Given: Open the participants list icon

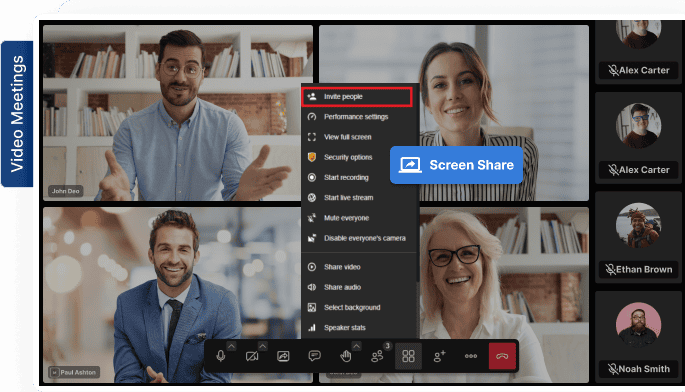Looking at the screenshot, I should 377,356.
